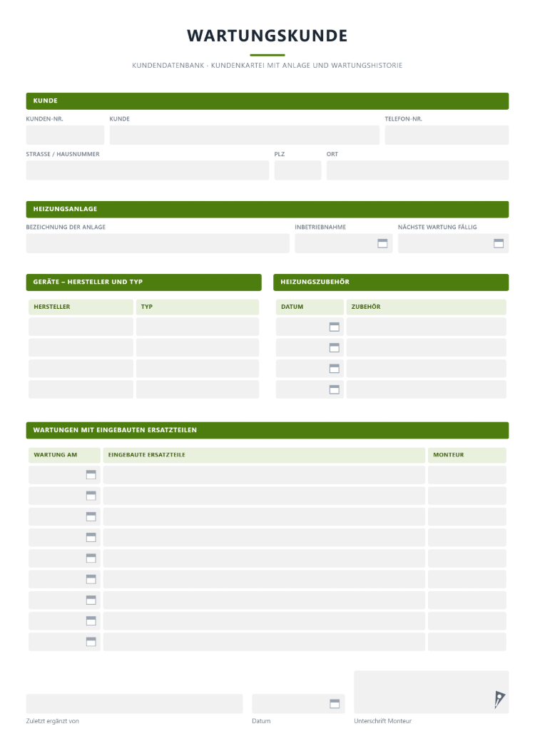The width and height of the screenshot is (535, 756).
Task: Click the Inbetriebnahme date field
Action: point(344,243)
